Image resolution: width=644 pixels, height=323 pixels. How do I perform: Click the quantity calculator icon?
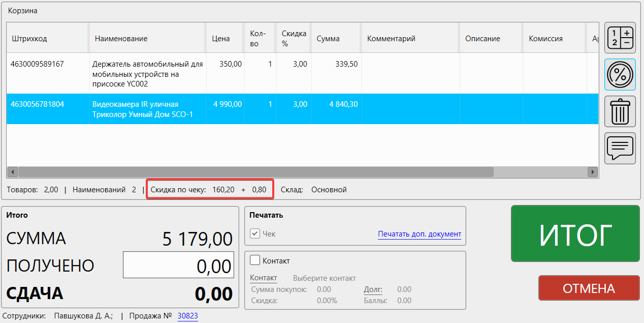[620, 38]
